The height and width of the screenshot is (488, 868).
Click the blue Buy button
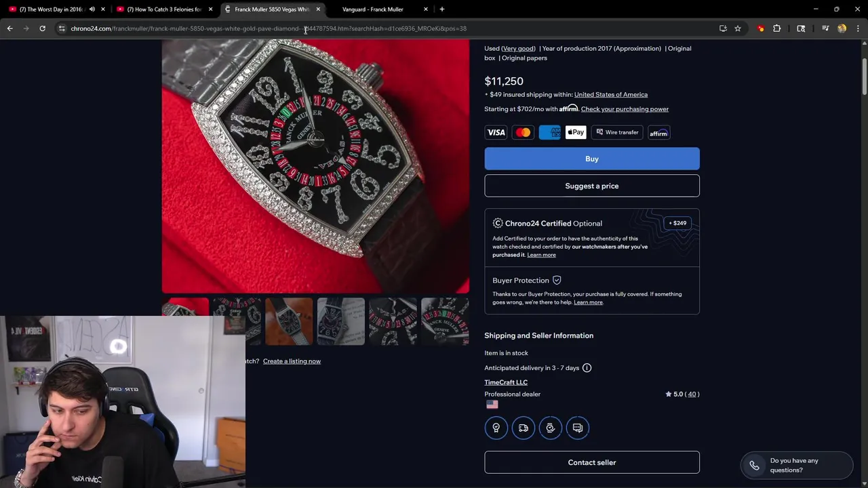tap(592, 159)
